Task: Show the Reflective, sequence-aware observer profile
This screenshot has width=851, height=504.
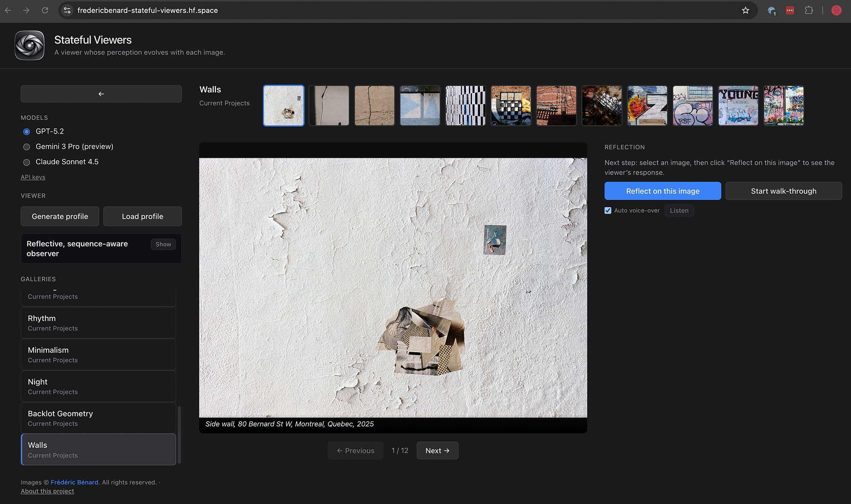Action: (163, 244)
